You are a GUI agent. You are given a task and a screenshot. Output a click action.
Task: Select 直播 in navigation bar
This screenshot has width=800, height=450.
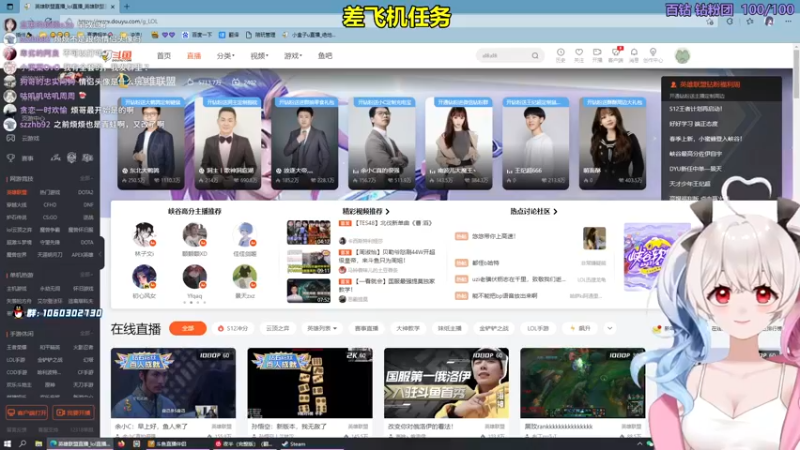pos(194,56)
